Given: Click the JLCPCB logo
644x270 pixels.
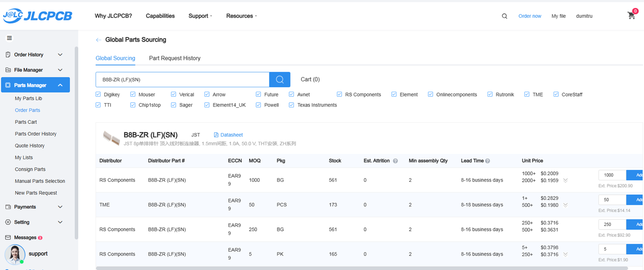Looking at the screenshot, I should click(x=37, y=16).
